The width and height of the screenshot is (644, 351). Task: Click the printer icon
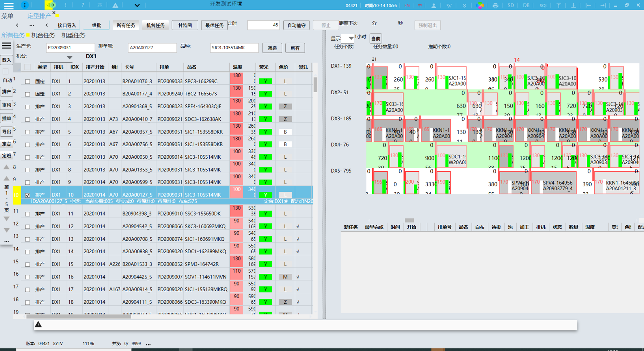pos(495,6)
